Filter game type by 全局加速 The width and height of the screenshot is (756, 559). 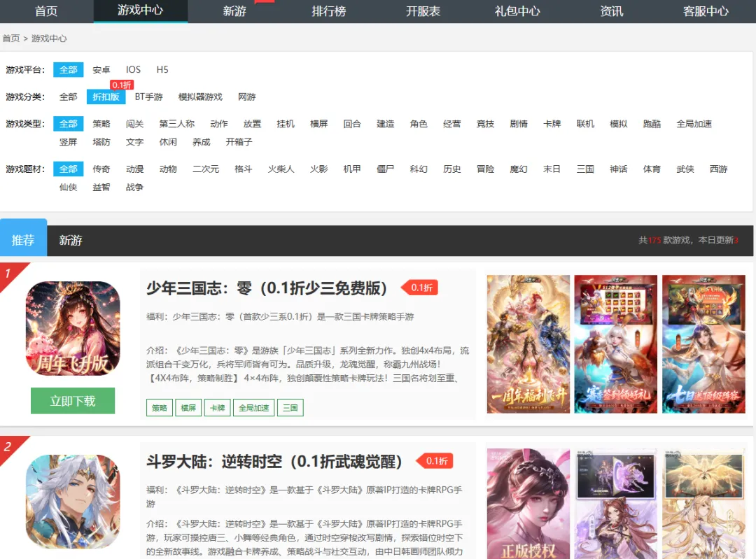694,124
